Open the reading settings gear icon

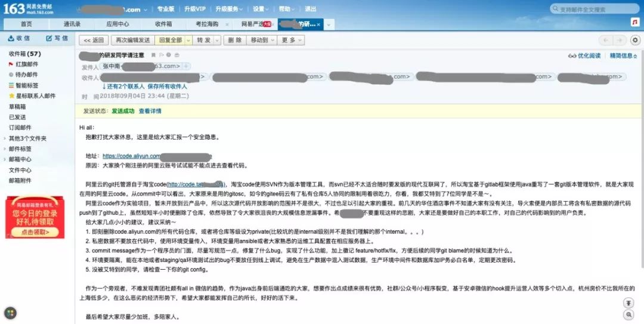point(636,41)
